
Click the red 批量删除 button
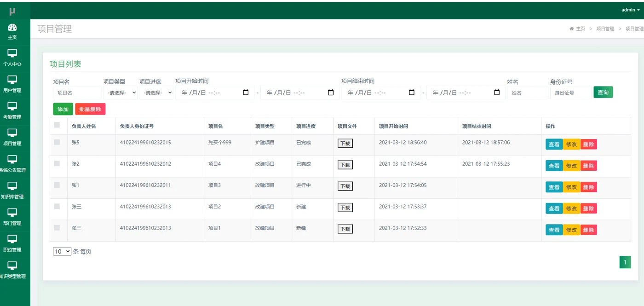click(x=90, y=109)
